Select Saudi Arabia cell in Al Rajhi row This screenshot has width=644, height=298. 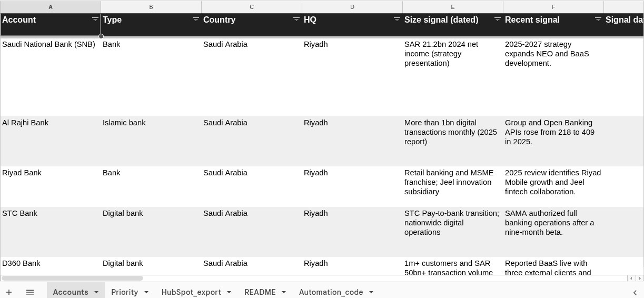[x=252, y=142]
